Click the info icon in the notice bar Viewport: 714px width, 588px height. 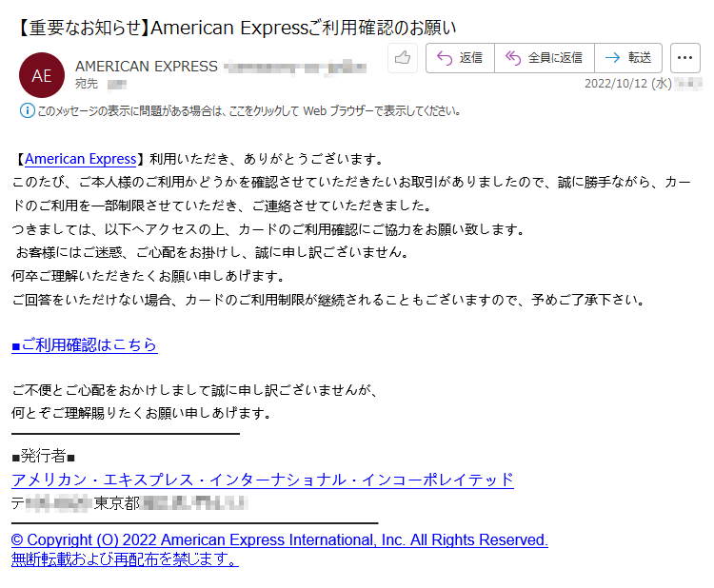[x=27, y=110]
